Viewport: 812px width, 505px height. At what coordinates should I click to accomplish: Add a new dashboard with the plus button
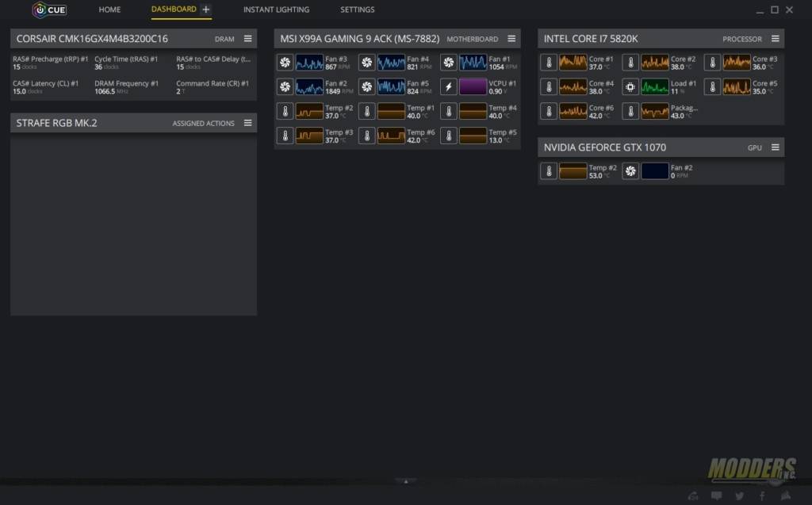[x=206, y=10]
